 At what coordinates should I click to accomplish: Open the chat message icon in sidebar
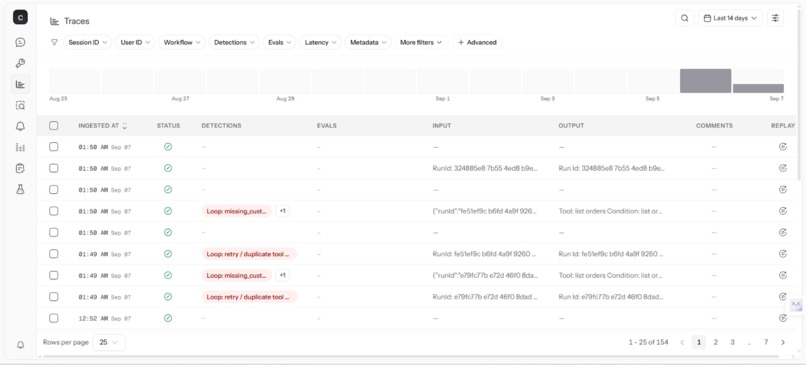click(x=20, y=42)
